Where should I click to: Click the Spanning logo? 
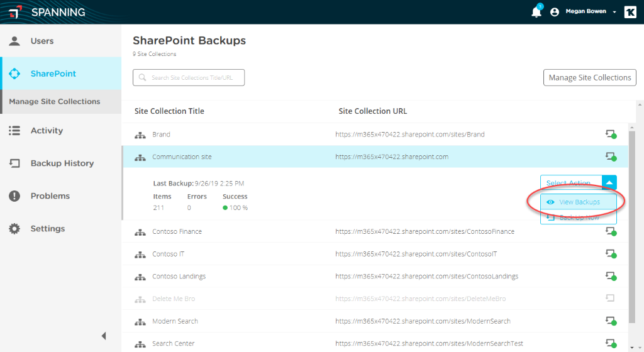click(x=47, y=13)
